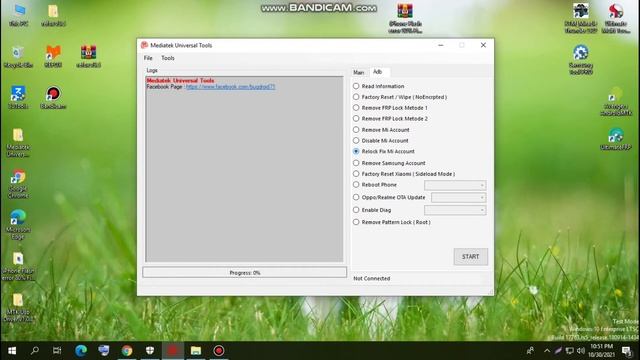Select the This PC desktop icon
Image resolution: width=640 pixels, height=360 pixels.
point(18,15)
